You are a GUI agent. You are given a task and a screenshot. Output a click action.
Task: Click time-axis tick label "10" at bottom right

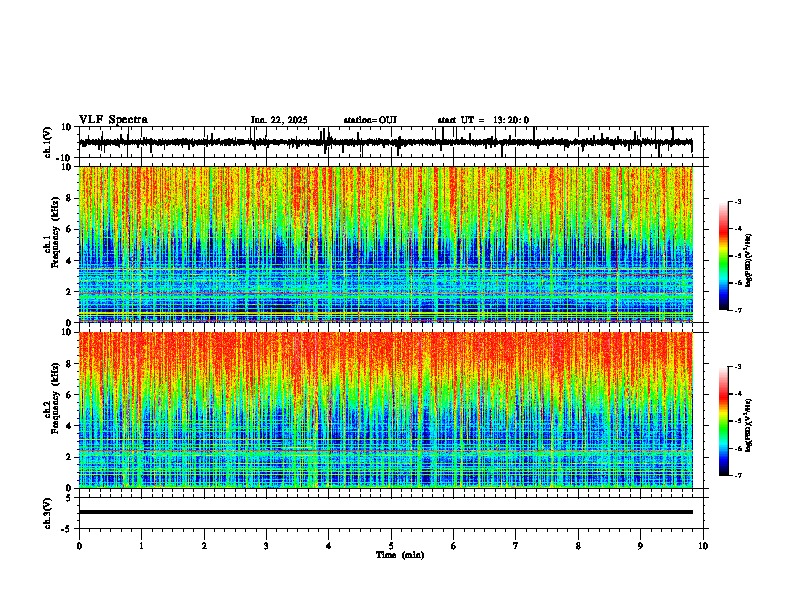703,546
